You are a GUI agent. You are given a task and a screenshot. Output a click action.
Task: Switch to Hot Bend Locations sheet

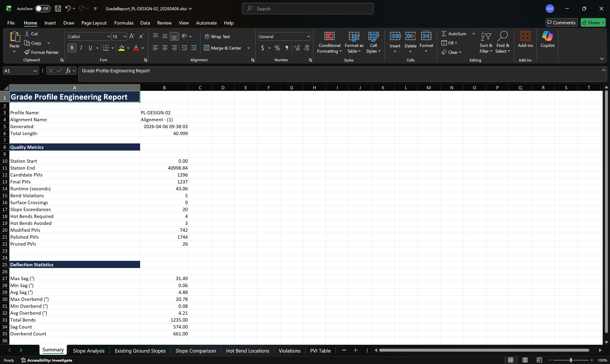tap(248, 350)
